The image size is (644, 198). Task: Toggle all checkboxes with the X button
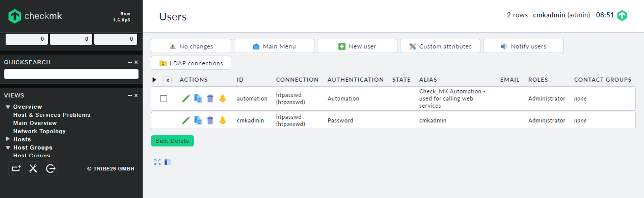[x=168, y=80]
